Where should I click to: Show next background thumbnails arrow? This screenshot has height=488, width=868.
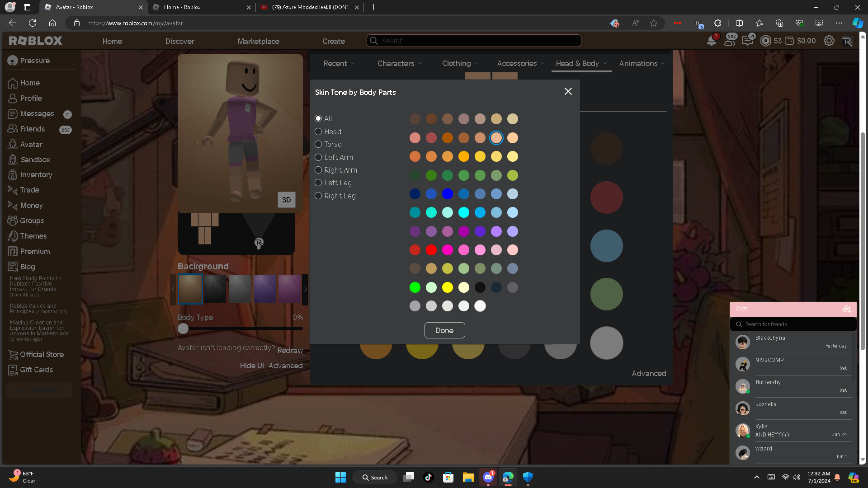coord(306,289)
